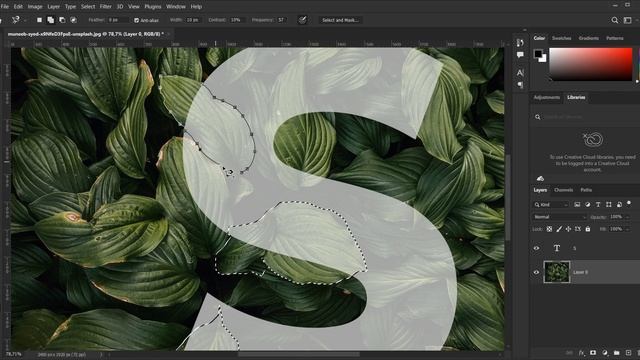Open the workspace switcher icon
Screen dimensions: 640x360
(x=627, y=20)
